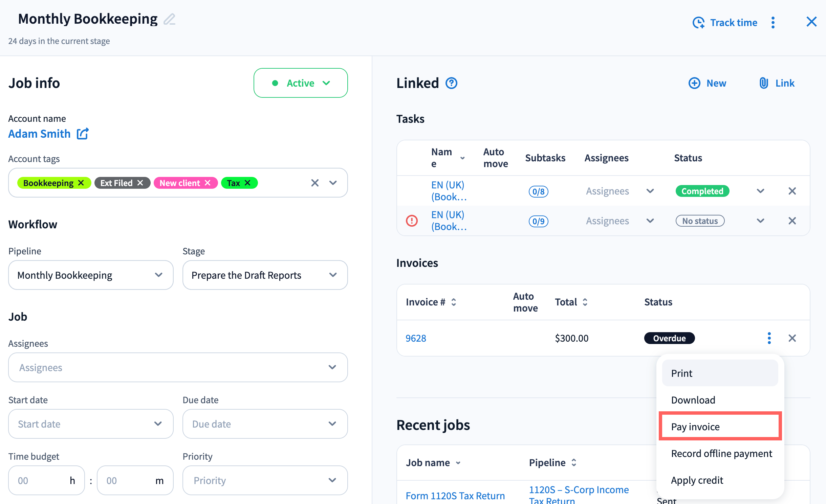
Task: Expand the Active status dropdown
Action: tap(301, 83)
